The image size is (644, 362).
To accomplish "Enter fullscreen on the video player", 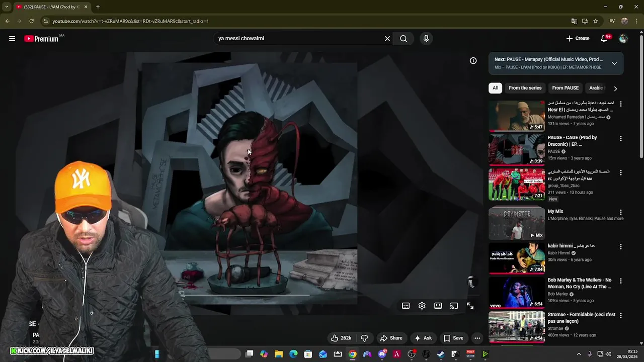I will (470, 306).
